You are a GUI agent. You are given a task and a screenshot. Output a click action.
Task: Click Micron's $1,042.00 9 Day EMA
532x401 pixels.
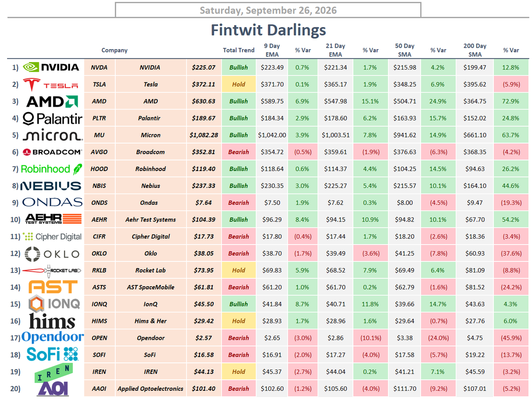click(x=272, y=135)
